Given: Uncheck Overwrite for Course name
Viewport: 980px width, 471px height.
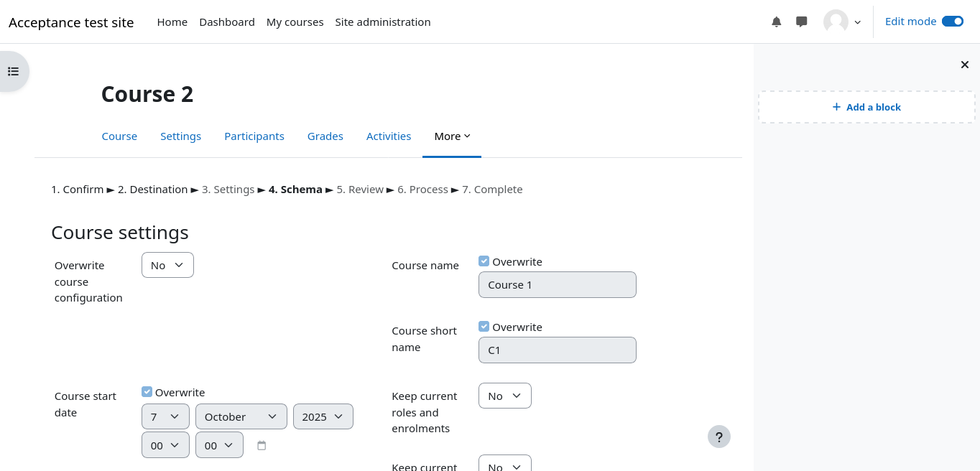Looking at the screenshot, I should [484, 261].
